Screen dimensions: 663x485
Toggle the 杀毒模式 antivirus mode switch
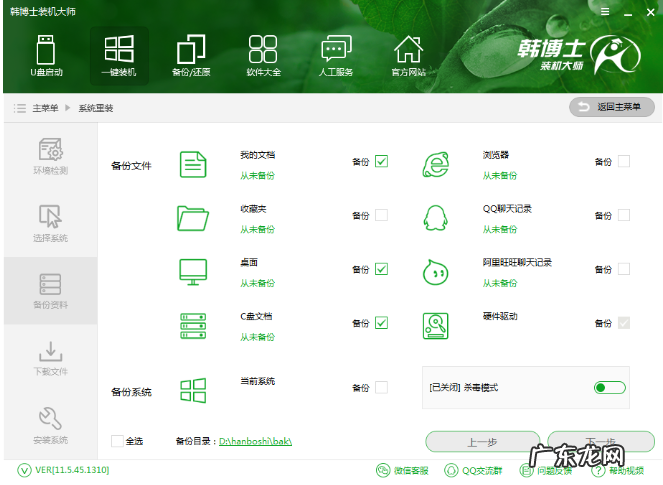point(609,387)
